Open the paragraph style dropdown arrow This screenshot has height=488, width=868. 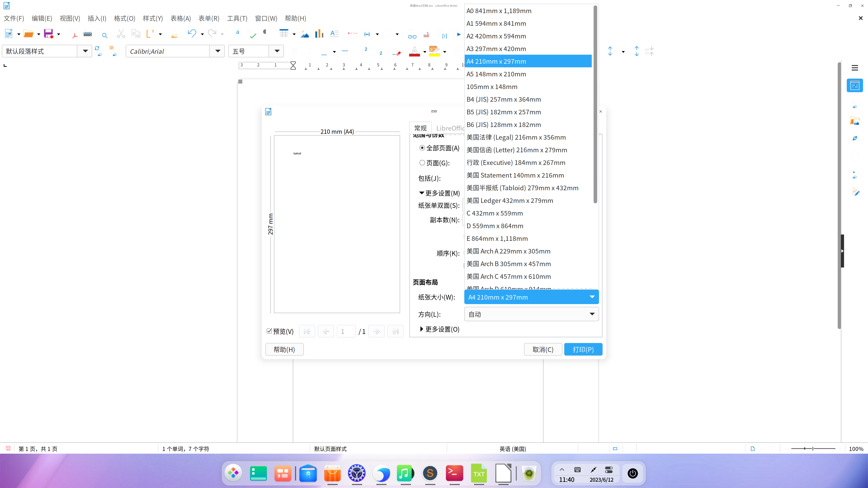[x=85, y=51]
